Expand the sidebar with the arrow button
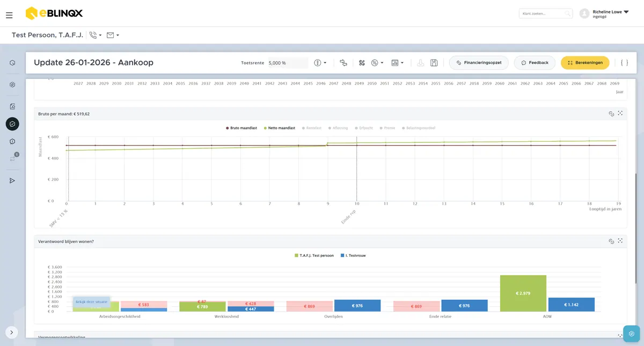644x346 pixels. [x=12, y=333]
